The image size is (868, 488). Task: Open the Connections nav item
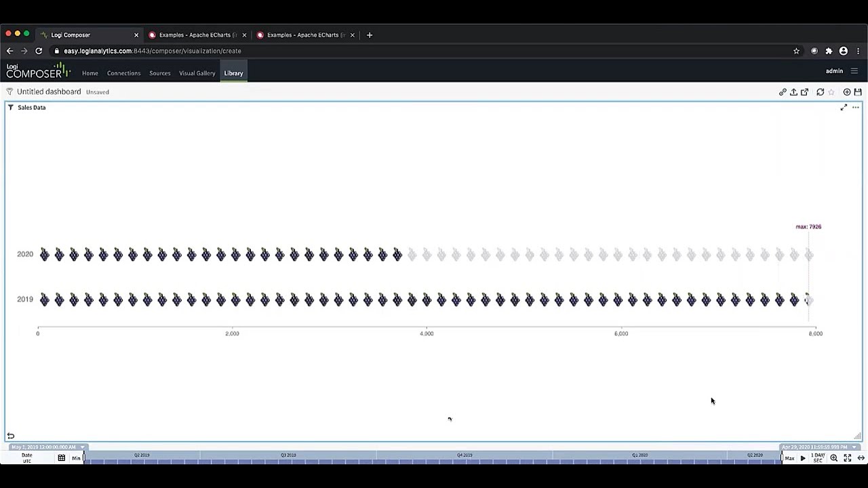point(123,73)
